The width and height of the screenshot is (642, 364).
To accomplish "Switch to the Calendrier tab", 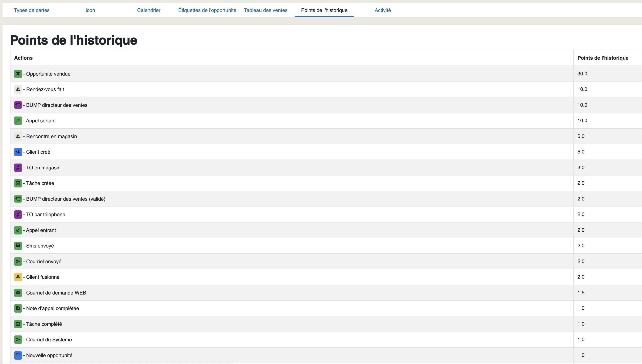I will pyautogui.click(x=149, y=10).
